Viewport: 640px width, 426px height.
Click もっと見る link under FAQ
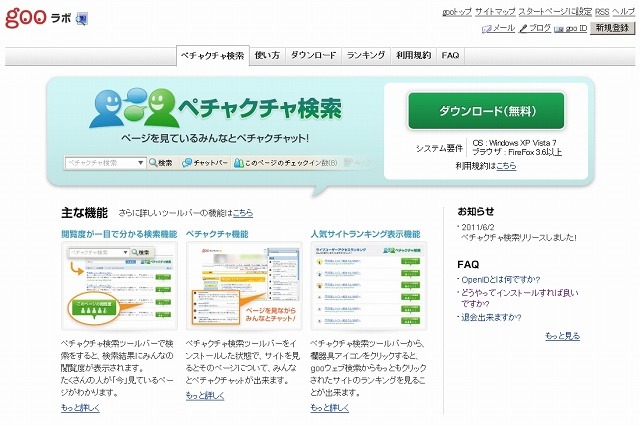pyautogui.click(x=562, y=336)
